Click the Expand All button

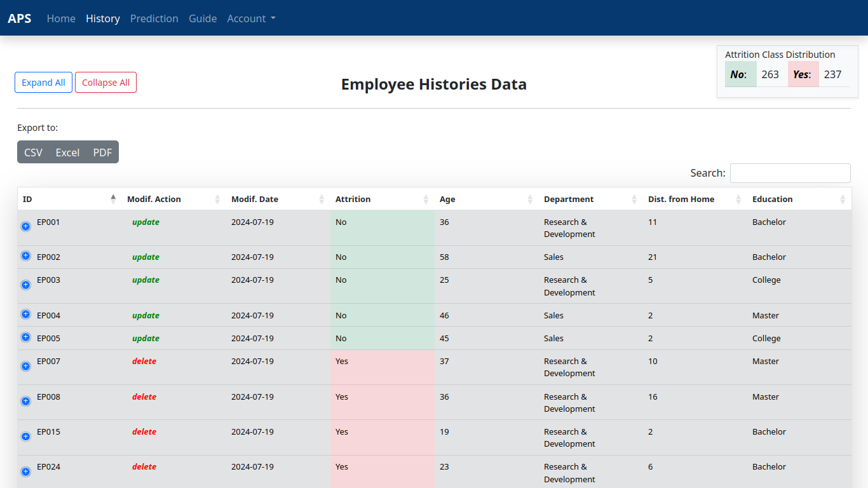click(43, 83)
